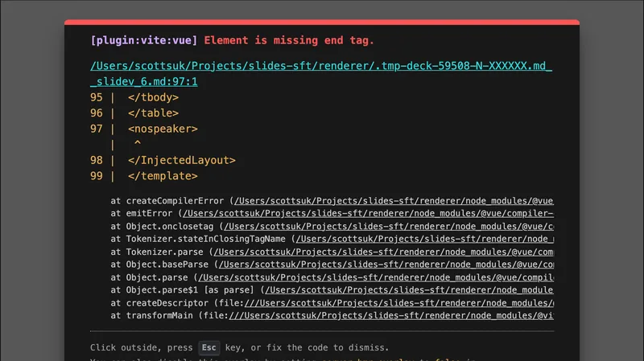The image size is (644, 361).
Task: Open the Tokenizer.parse source link
Action: (x=376, y=252)
